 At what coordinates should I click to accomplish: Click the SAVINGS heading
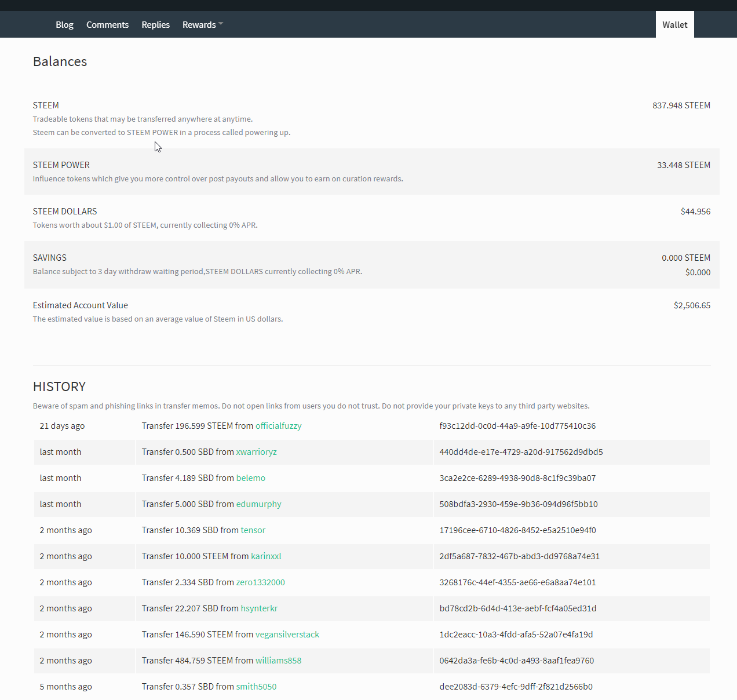click(x=50, y=258)
